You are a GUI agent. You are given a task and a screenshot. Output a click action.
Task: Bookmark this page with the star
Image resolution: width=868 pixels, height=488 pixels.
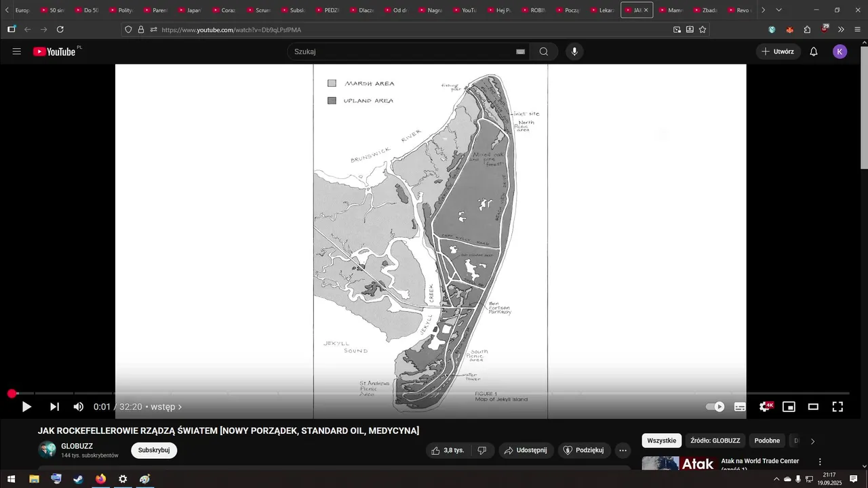coord(703,30)
